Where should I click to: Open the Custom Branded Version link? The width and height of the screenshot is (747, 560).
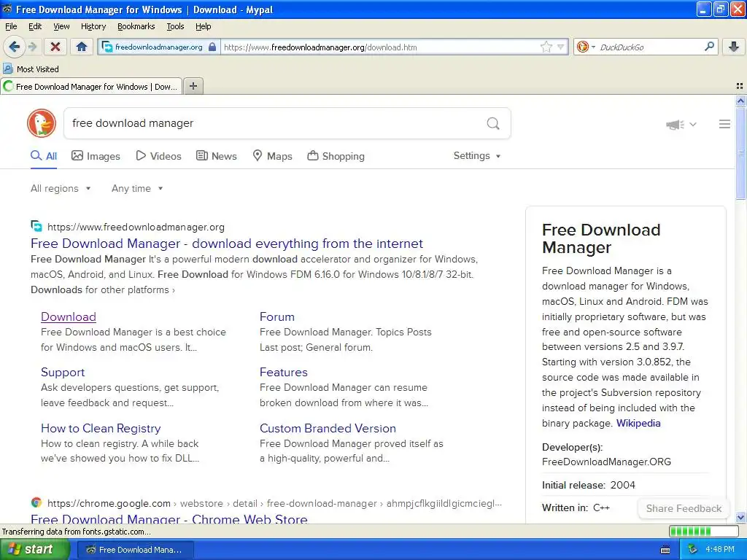(328, 428)
